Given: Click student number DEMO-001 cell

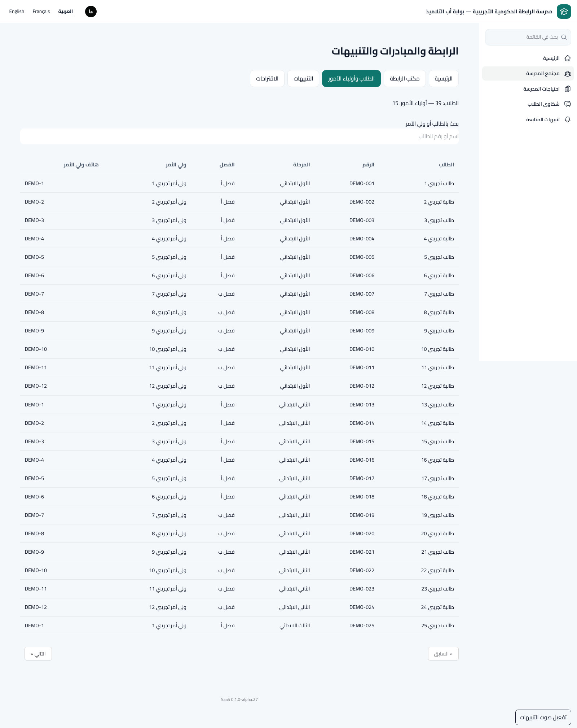Looking at the screenshot, I should [x=362, y=183].
